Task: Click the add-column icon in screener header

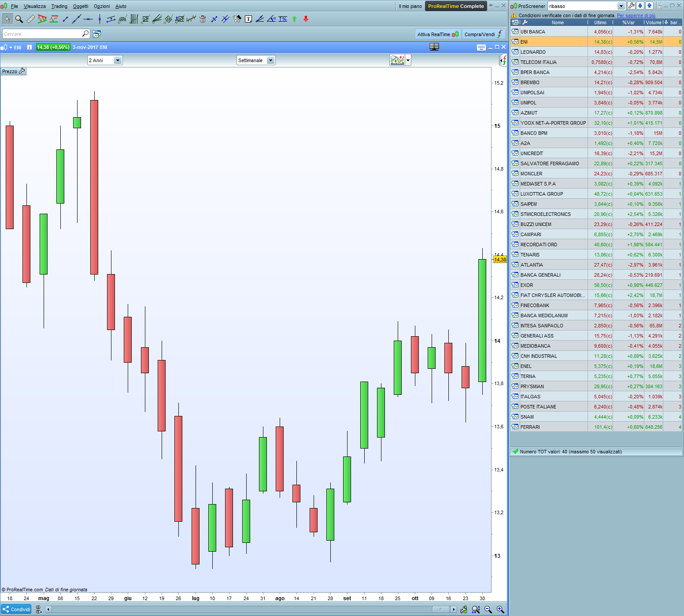Action: tap(515, 22)
